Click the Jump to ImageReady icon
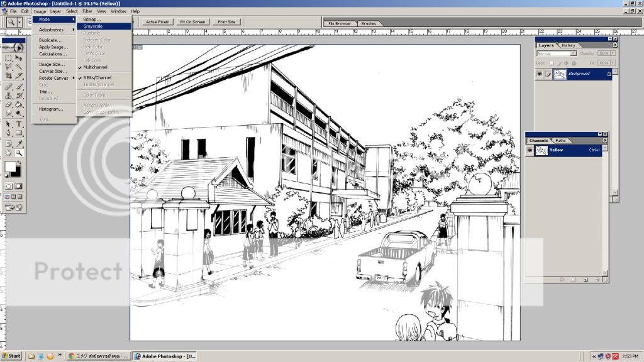Viewport: 644px width, 362px height. (x=14, y=207)
